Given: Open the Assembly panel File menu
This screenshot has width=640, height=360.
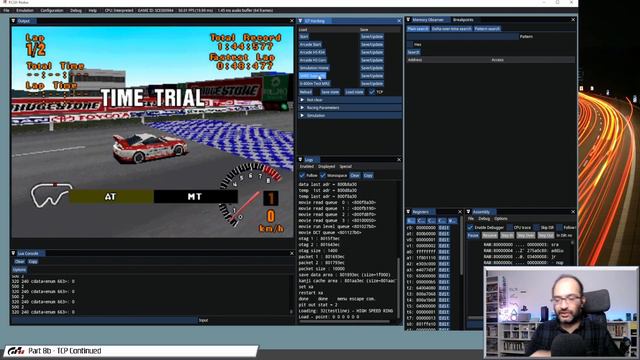Looking at the screenshot, I should (471, 219).
